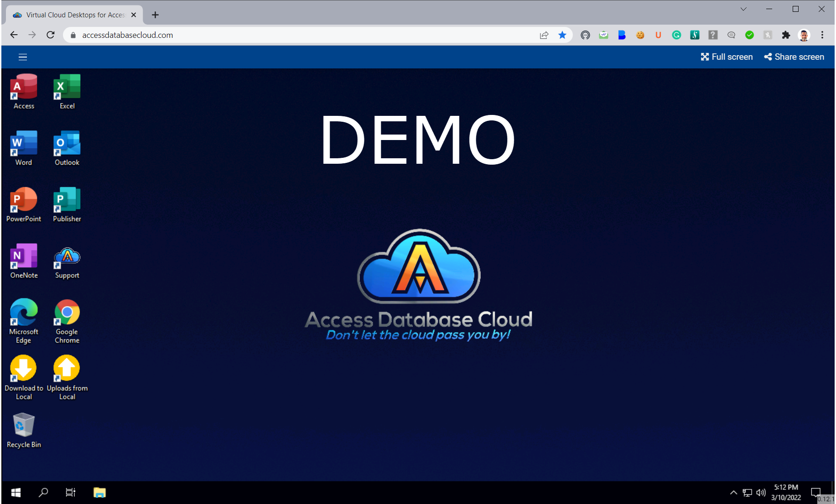
Task: Open the Support shortcut
Action: coord(67,256)
